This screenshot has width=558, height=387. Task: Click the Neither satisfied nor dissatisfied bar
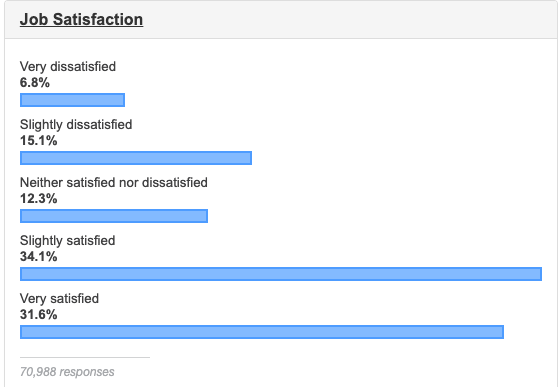pyautogui.click(x=114, y=216)
